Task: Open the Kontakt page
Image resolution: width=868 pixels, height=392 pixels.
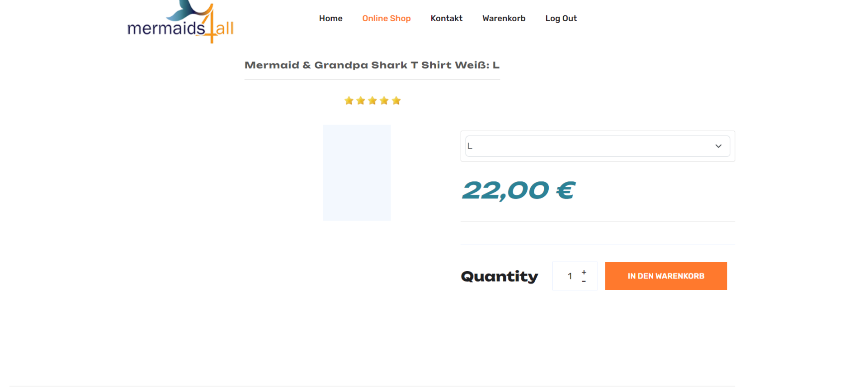Action: 447,19
